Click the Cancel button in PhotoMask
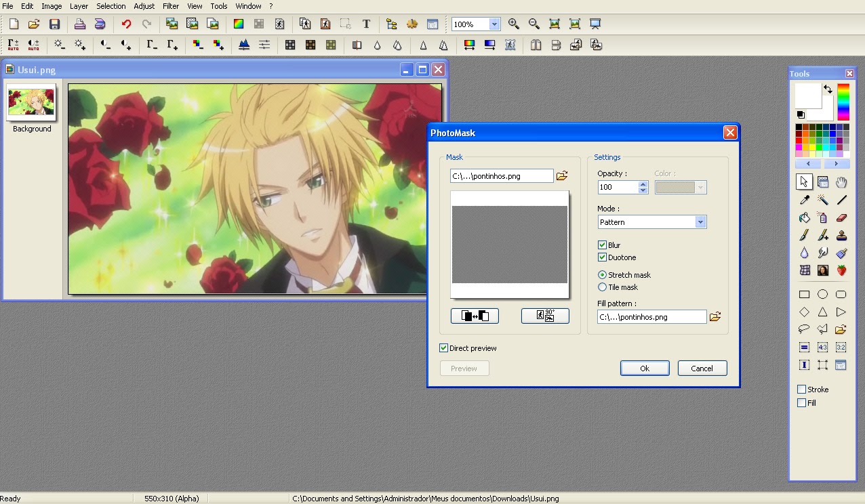865x504 pixels. [x=702, y=369]
